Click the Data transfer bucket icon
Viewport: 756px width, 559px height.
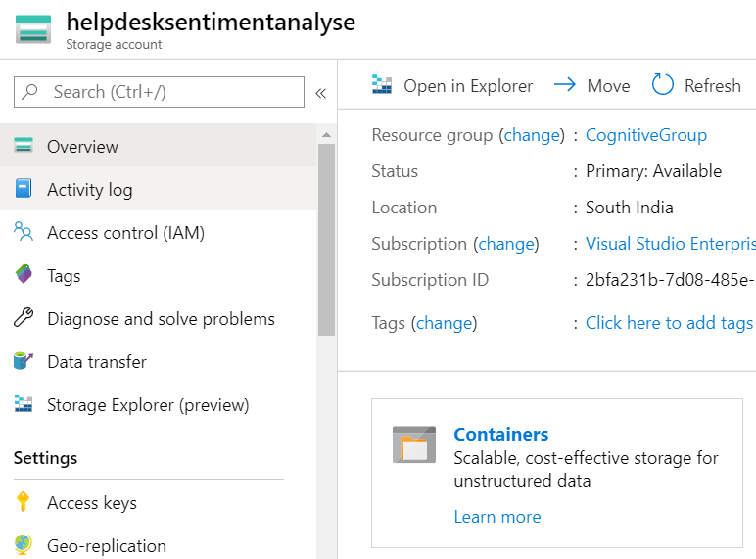[24, 360]
